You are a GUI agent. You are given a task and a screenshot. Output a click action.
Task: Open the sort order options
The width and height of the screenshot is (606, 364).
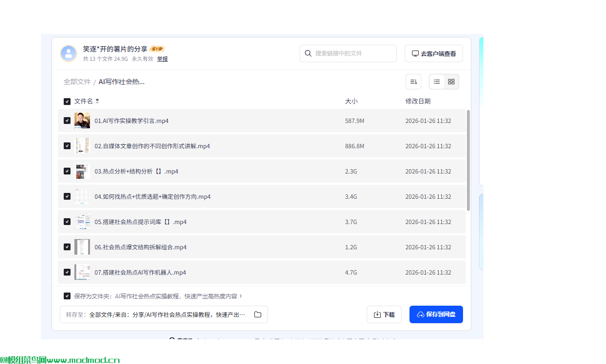pos(413,82)
